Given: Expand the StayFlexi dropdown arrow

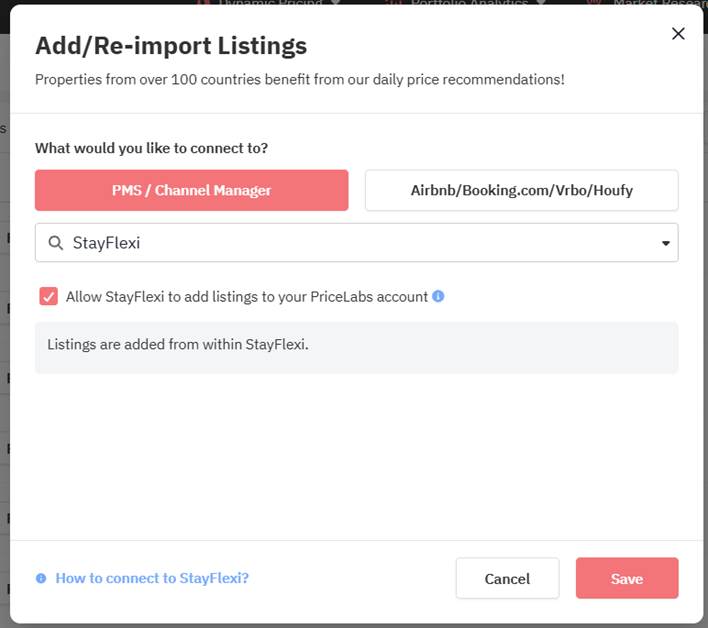Looking at the screenshot, I should (666, 243).
